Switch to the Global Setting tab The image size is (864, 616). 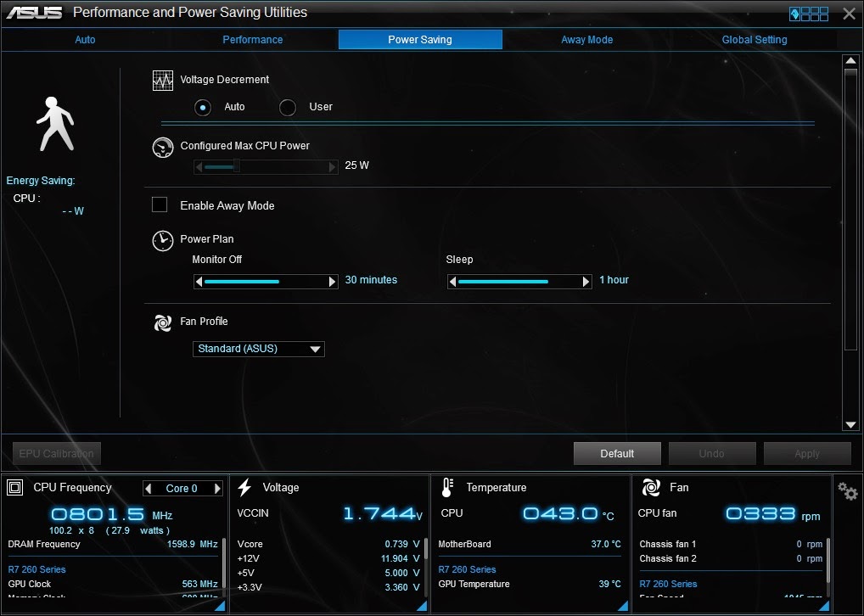coord(755,40)
